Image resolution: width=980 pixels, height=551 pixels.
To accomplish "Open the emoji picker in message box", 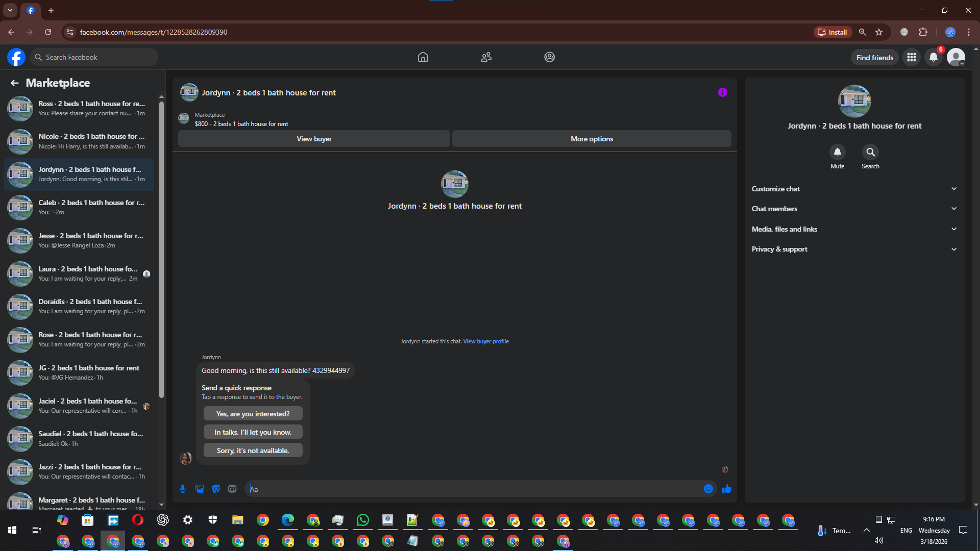I will tap(708, 489).
